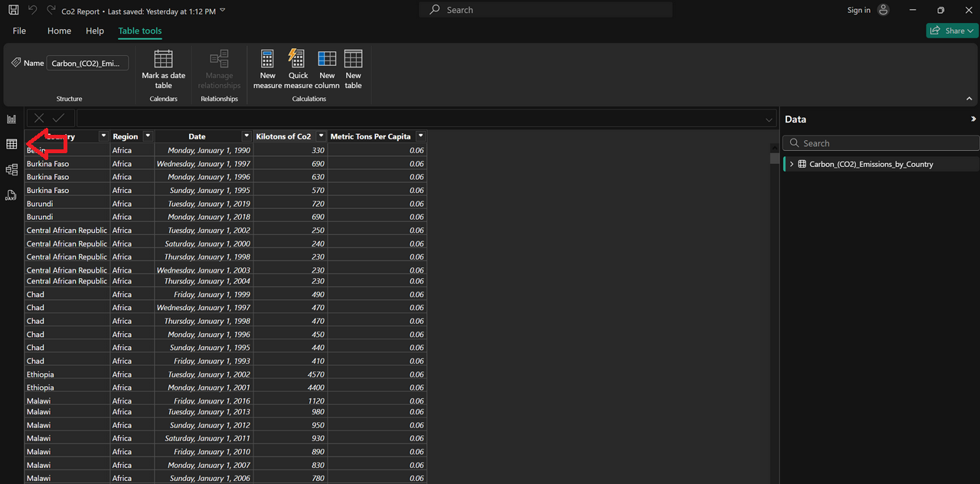Select the Date column header
980x484 pixels.
point(197,136)
